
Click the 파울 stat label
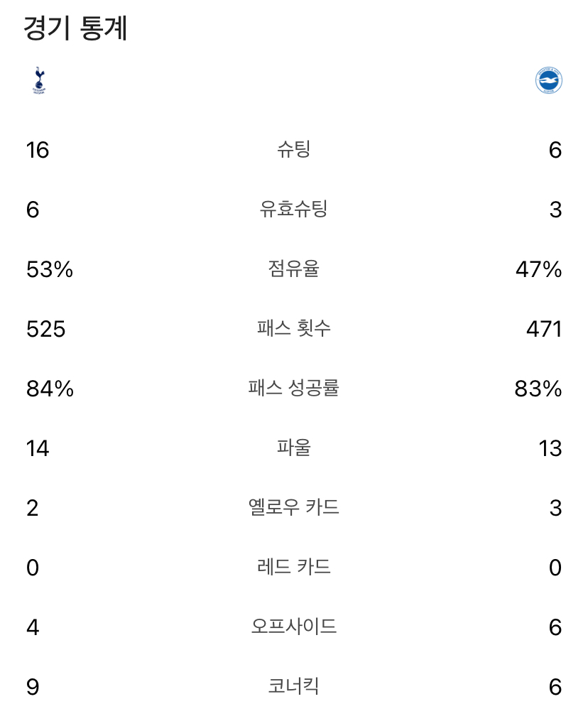[x=293, y=448]
